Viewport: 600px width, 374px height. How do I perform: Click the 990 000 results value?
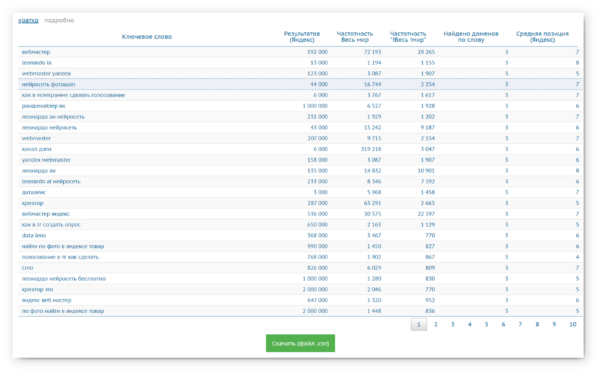[317, 246]
